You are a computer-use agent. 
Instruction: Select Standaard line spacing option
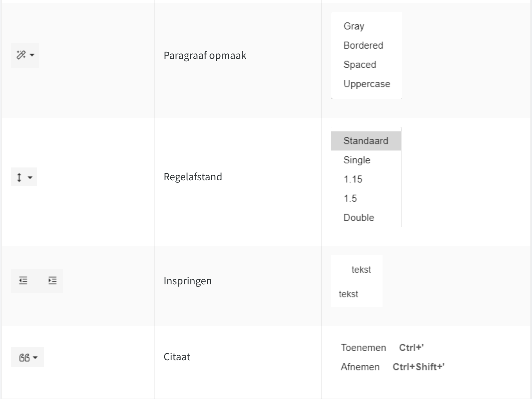tap(366, 141)
